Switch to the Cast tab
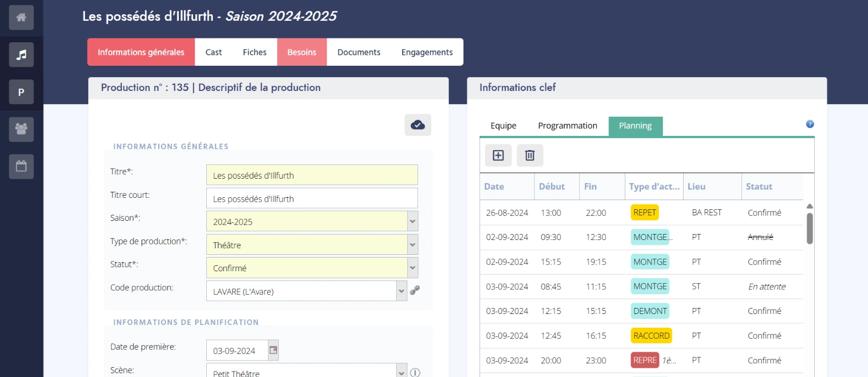This screenshot has height=377, width=868. [x=213, y=52]
